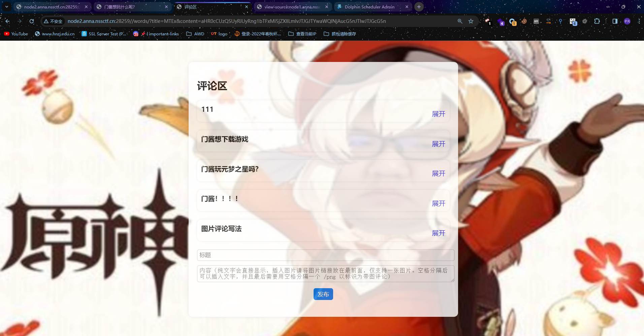Click the 门酱想下载游戏 comment title
The height and width of the screenshot is (336, 644).
coord(225,139)
